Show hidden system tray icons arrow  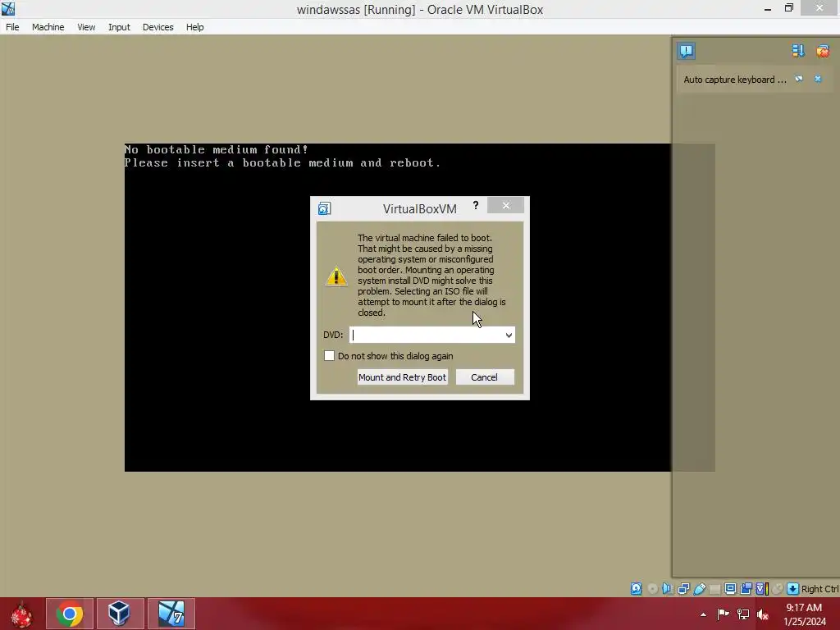pyautogui.click(x=703, y=614)
